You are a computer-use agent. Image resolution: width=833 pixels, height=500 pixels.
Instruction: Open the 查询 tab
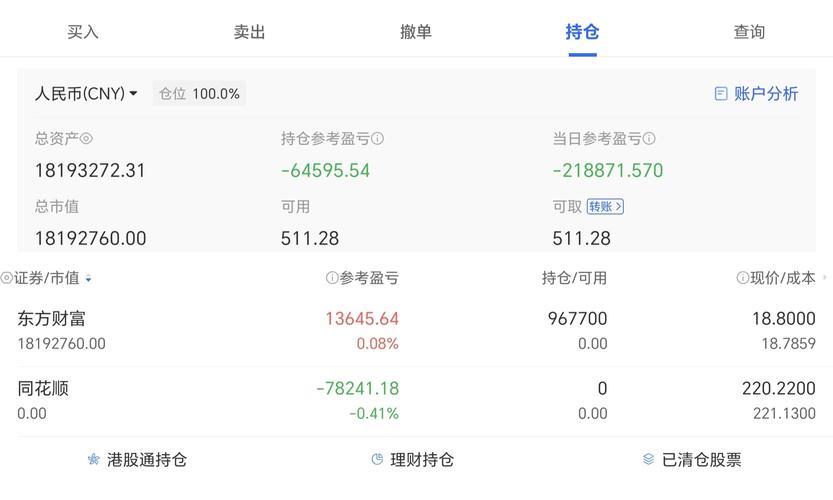[x=749, y=32]
